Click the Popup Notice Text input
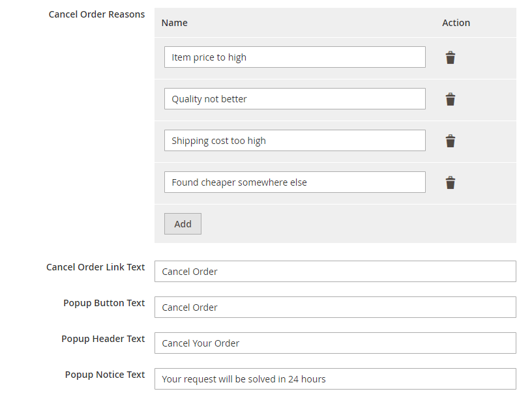The width and height of the screenshot is (532, 400). (335, 379)
